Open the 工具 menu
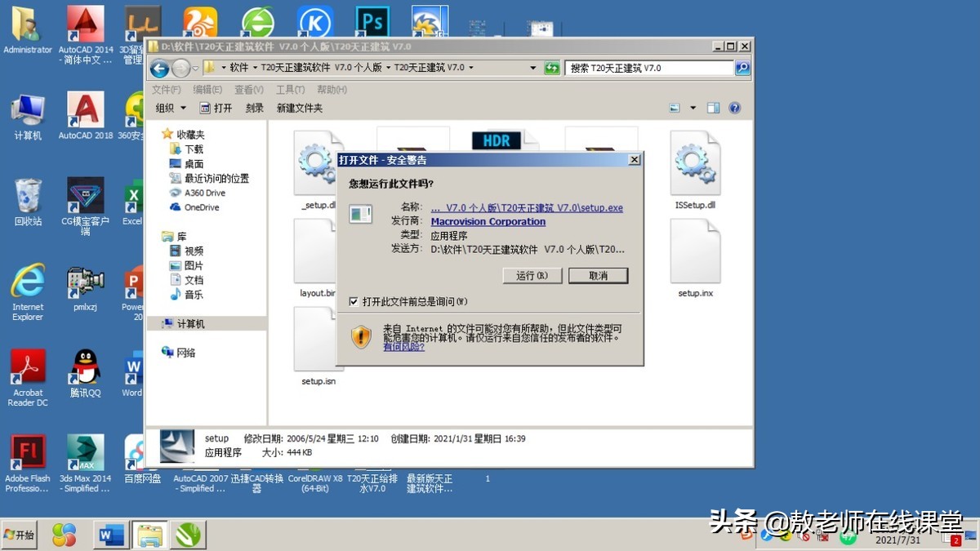 pos(290,90)
